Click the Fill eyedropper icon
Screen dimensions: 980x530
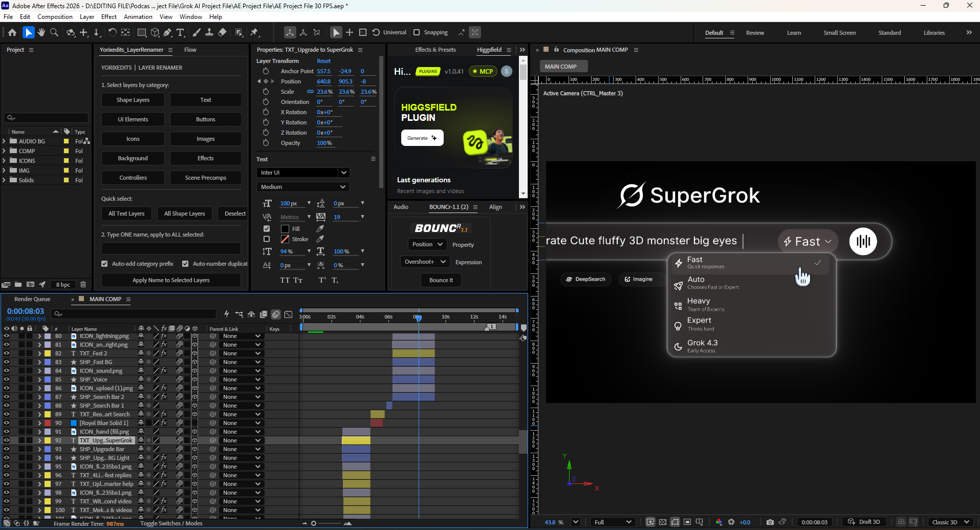click(x=320, y=228)
